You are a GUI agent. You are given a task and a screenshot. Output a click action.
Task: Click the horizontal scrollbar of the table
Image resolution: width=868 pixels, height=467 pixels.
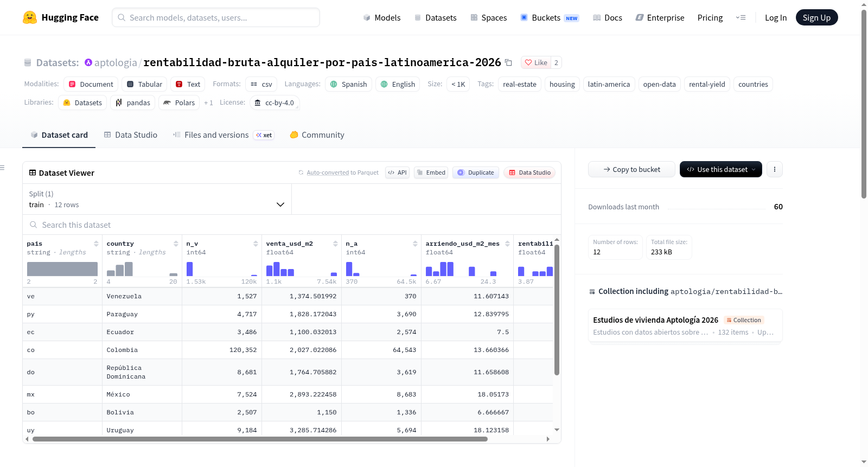(260, 439)
